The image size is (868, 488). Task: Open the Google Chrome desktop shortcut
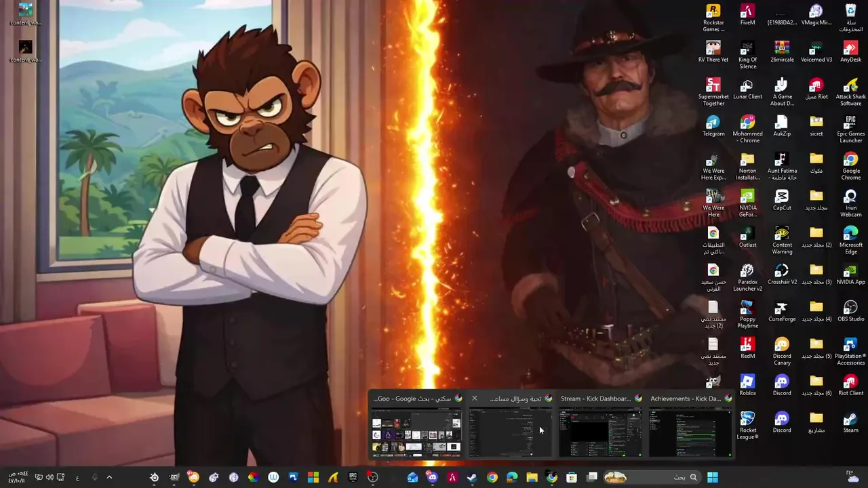[x=850, y=167]
